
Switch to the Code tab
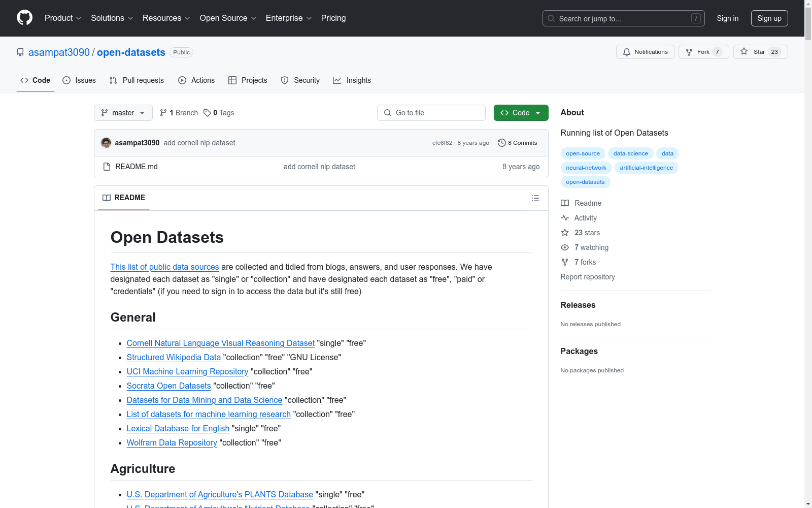[36, 80]
